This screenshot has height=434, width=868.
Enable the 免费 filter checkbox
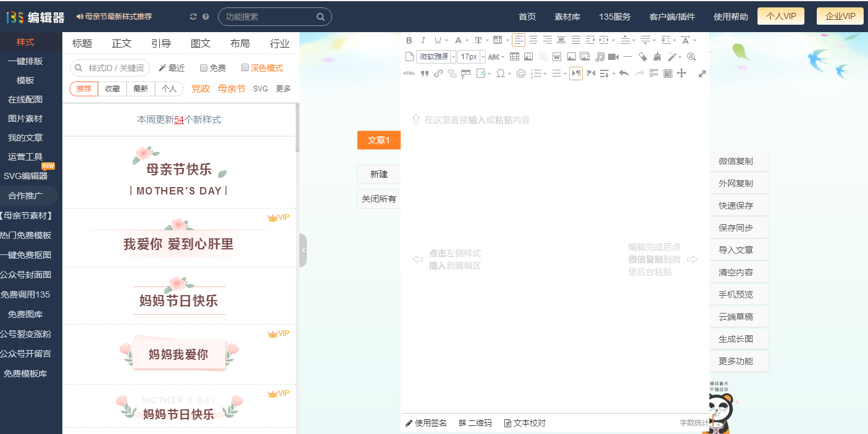(x=204, y=68)
